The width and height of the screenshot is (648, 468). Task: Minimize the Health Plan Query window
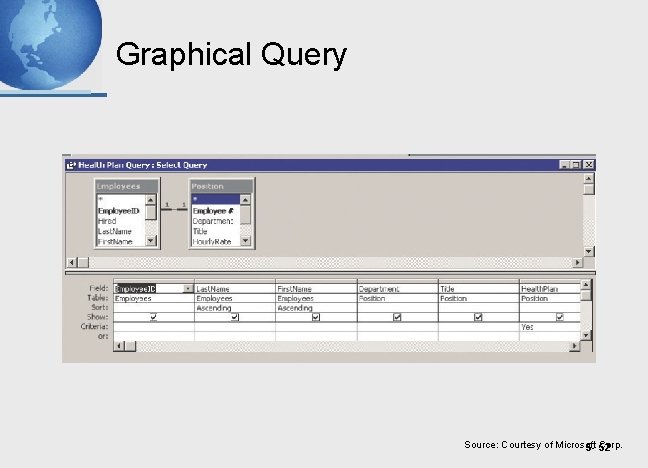point(565,165)
